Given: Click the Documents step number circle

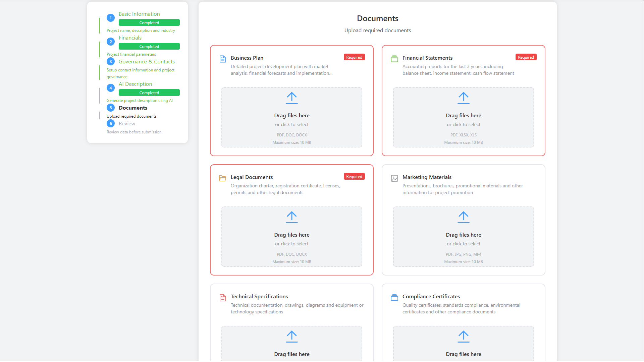Looking at the screenshot, I should tap(111, 108).
